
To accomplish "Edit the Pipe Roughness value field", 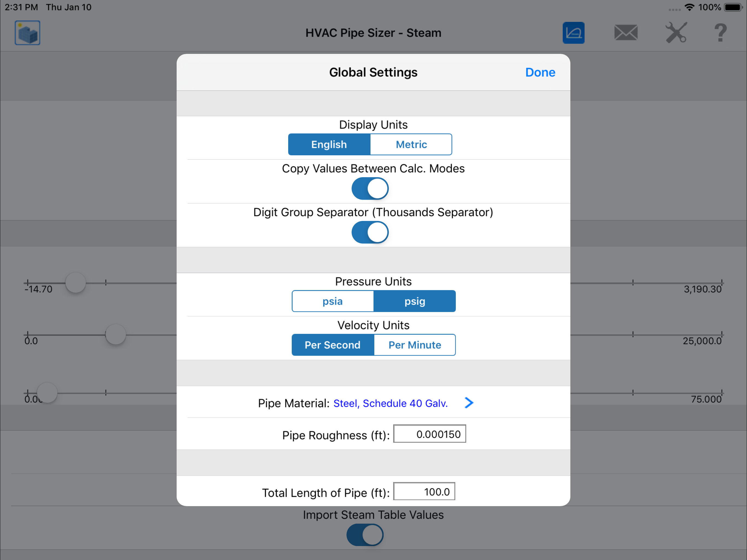I will click(430, 434).
